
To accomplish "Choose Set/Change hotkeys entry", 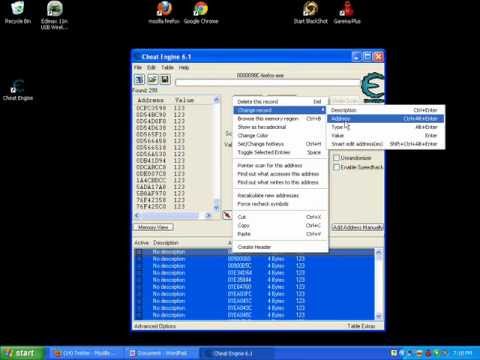I will pos(279,144).
